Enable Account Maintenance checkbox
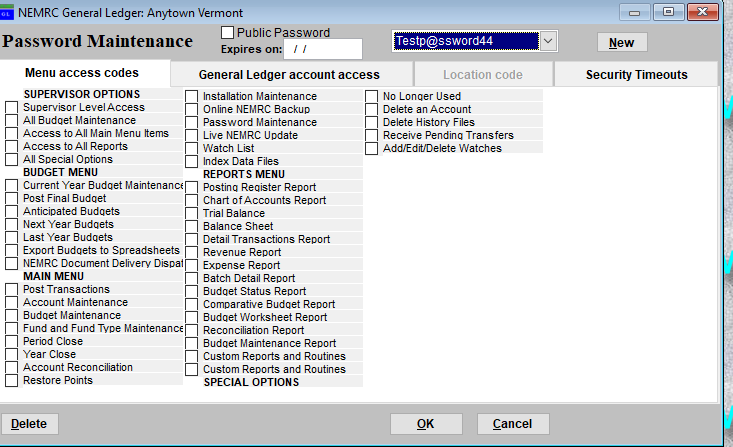 pos(12,303)
